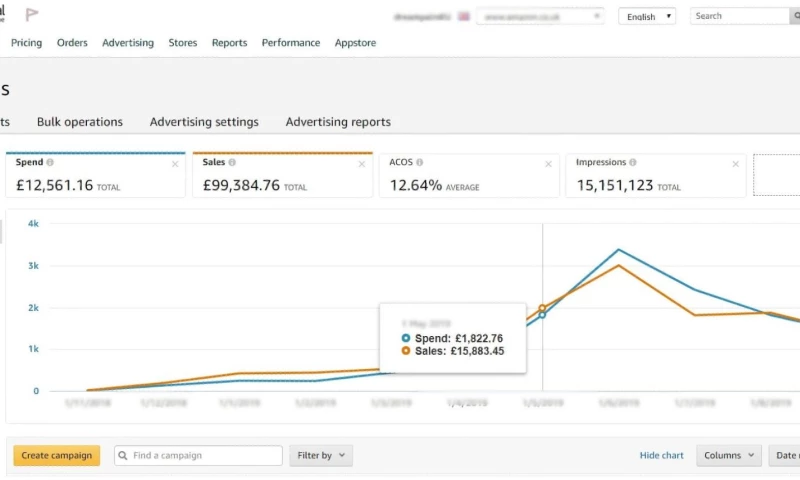Open the Orders menu

72,43
